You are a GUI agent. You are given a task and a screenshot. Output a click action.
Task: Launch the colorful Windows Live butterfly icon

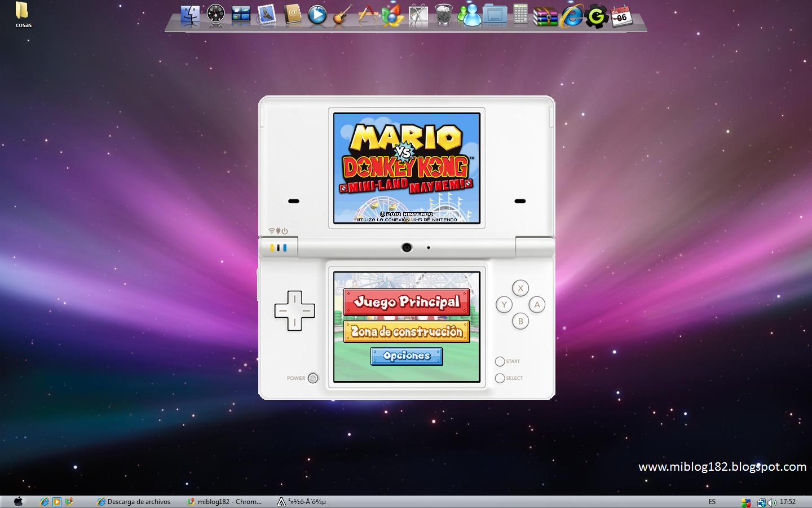[392, 15]
